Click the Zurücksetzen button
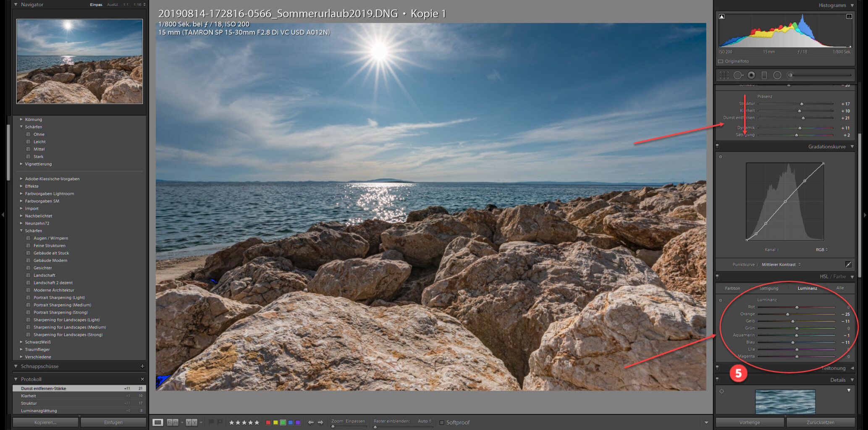This screenshot has height=430, width=868. pyautogui.click(x=821, y=422)
